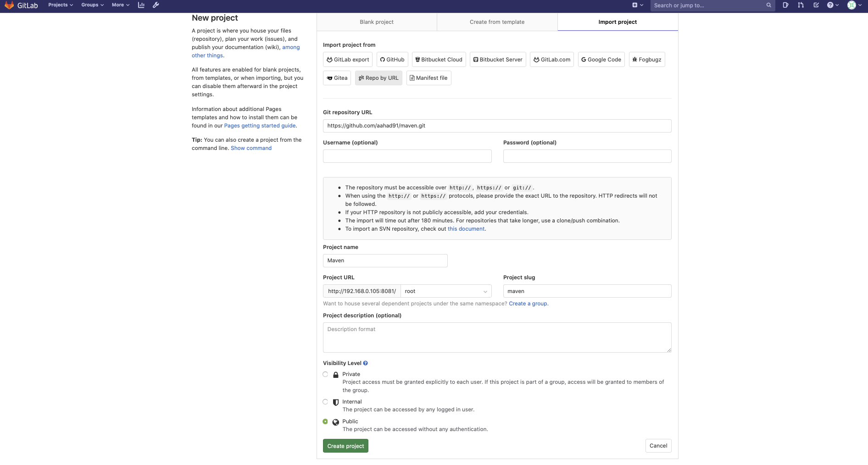Open the help question mark menu

point(833,5)
